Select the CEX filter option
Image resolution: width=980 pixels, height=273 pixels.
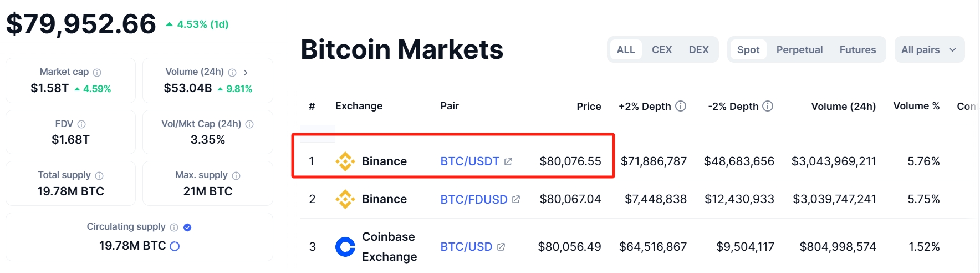(x=662, y=50)
